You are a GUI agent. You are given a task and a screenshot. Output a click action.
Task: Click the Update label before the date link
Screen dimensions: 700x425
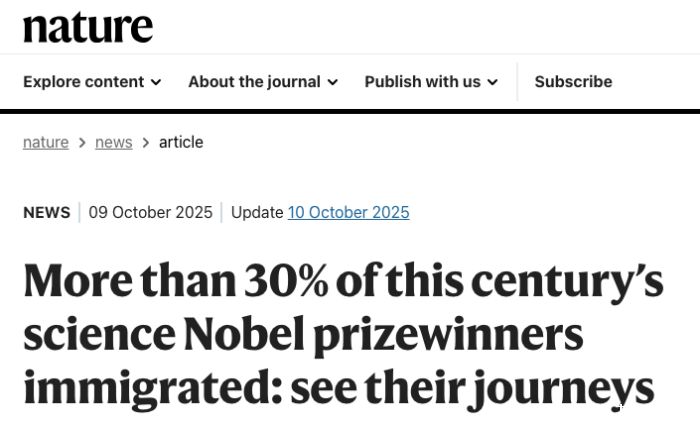pos(257,212)
